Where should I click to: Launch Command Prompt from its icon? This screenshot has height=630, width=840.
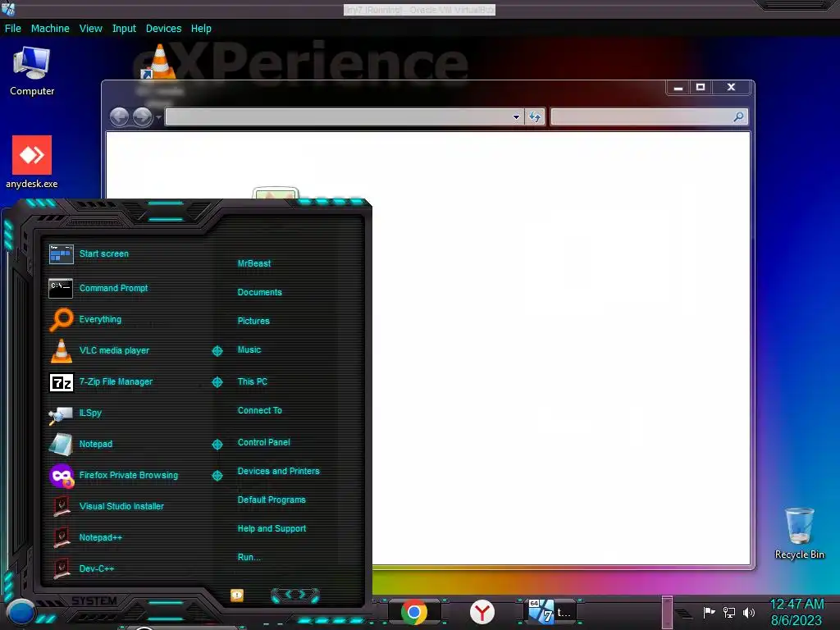pyautogui.click(x=61, y=288)
